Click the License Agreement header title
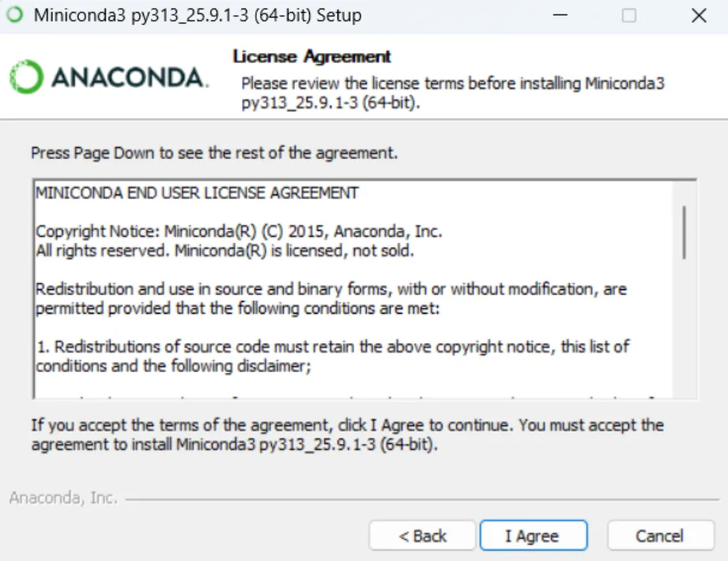The image size is (728, 561). point(311,57)
